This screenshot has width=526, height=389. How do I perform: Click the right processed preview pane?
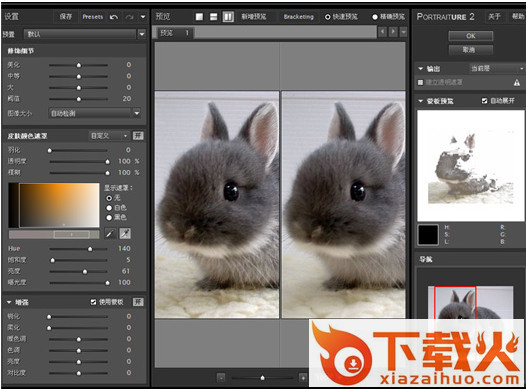pos(344,205)
